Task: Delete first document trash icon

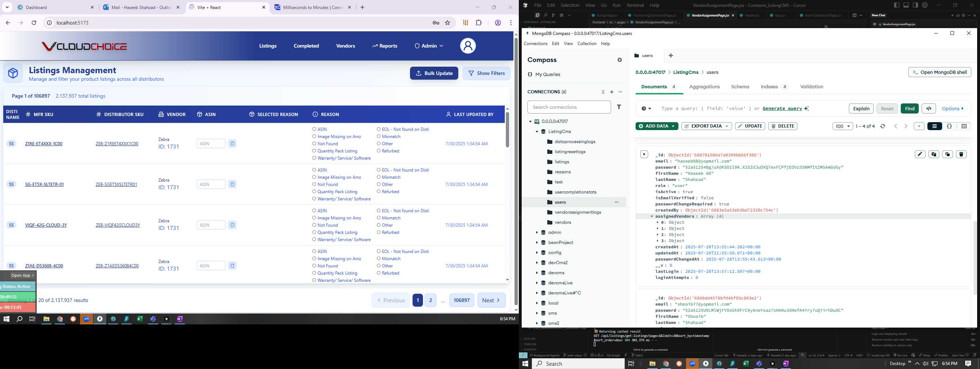Action: (961, 154)
